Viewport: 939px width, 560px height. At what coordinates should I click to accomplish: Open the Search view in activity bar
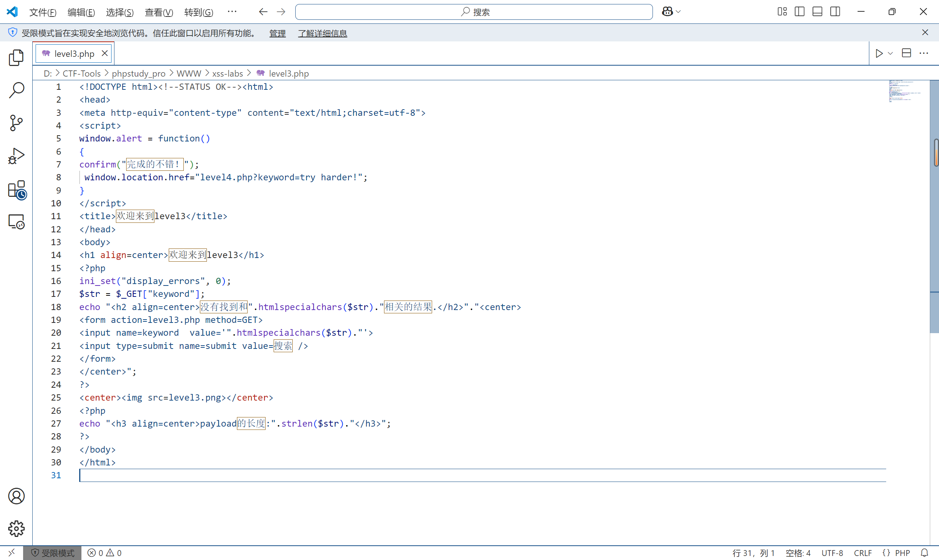point(16,91)
